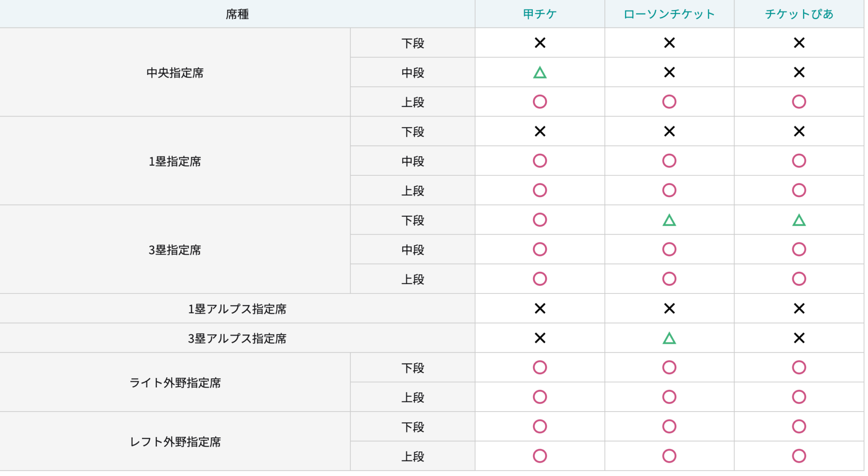The width and height of the screenshot is (868, 476).
Task: Click the X mark for 中央指定席 下段 under 甲チケ
Action: (x=540, y=43)
